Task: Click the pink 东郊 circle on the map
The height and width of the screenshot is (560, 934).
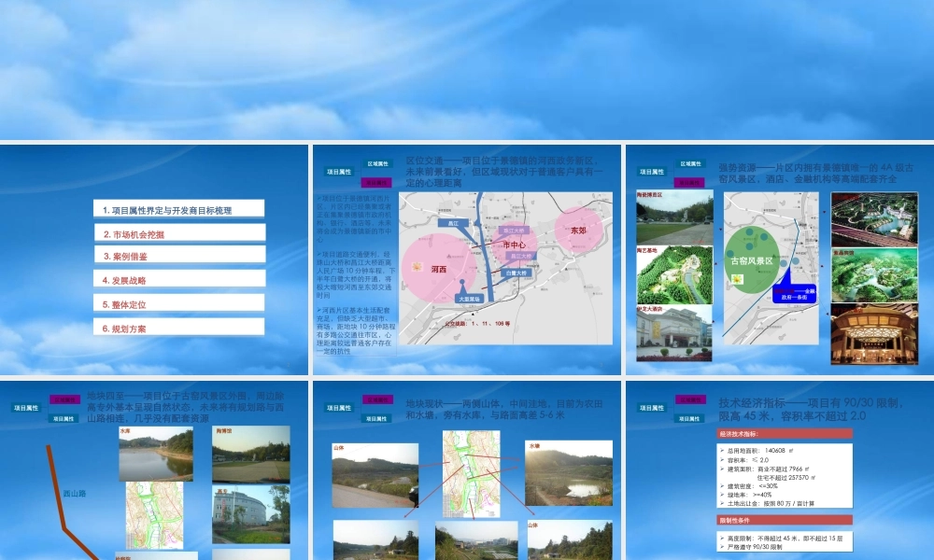Action: click(x=578, y=231)
